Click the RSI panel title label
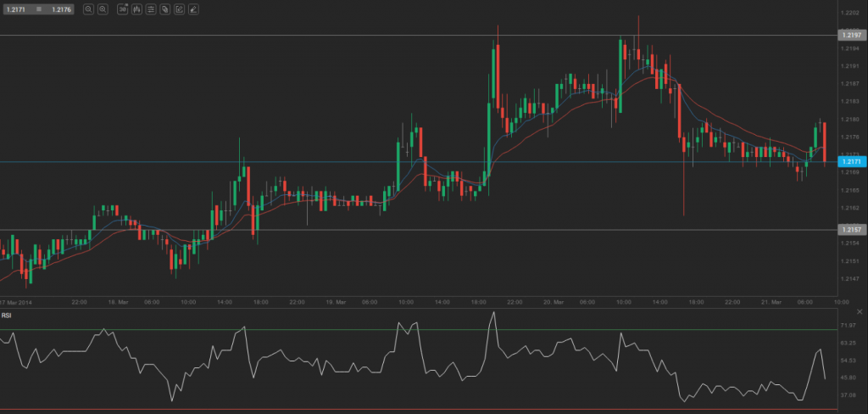Screen dimensions: 868x414 click(7, 316)
